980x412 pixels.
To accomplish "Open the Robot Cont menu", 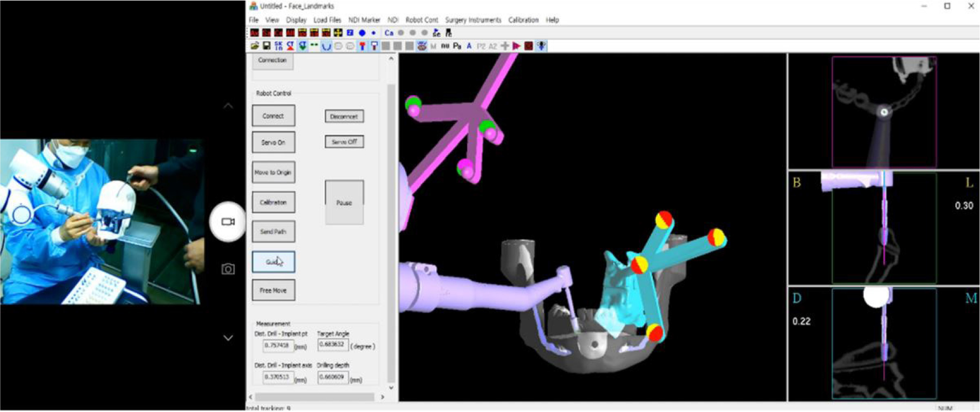I will 421,20.
